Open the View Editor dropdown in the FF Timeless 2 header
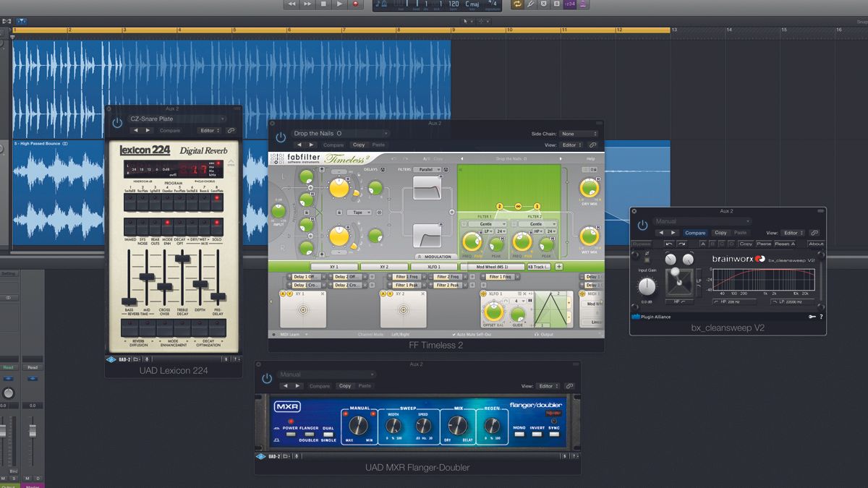868x488 pixels. tap(572, 145)
